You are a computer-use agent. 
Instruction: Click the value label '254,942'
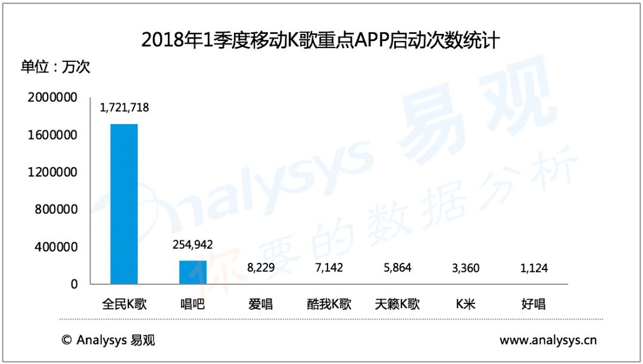pos(193,245)
